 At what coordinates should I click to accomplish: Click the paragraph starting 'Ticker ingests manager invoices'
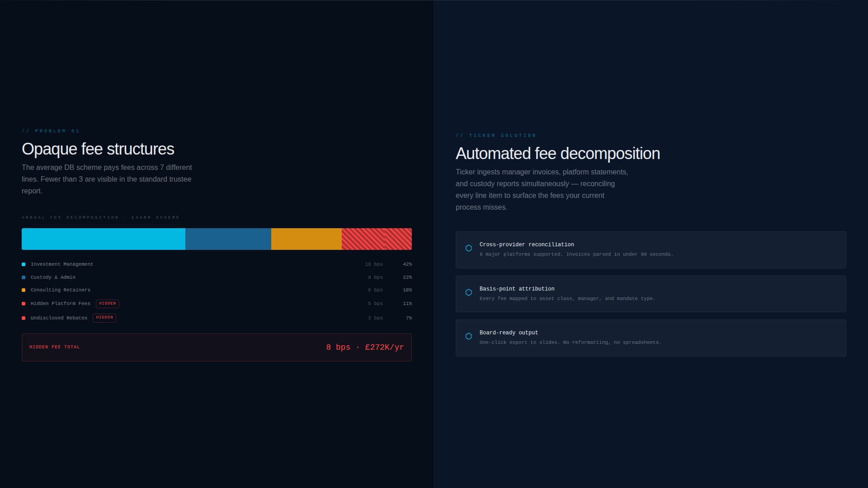point(542,189)
